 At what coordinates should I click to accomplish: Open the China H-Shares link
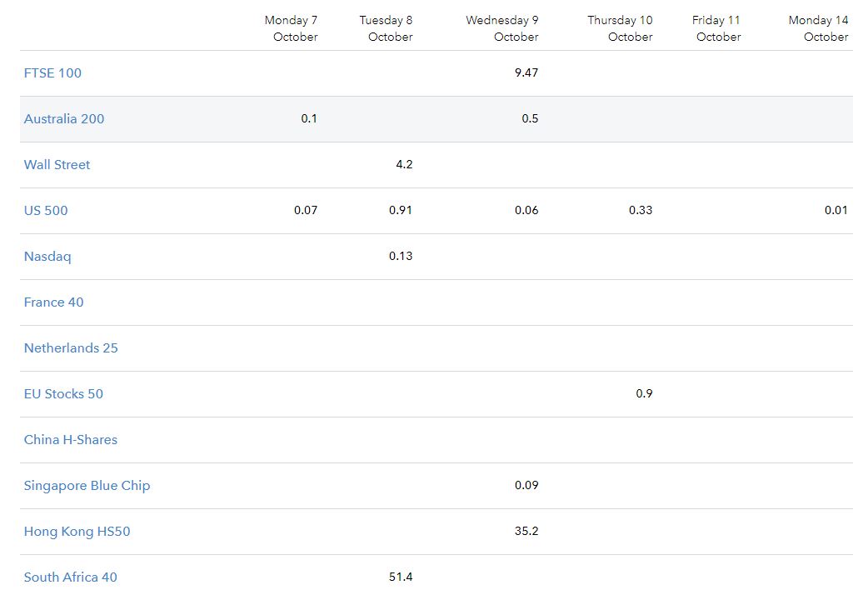click(71, 440)
